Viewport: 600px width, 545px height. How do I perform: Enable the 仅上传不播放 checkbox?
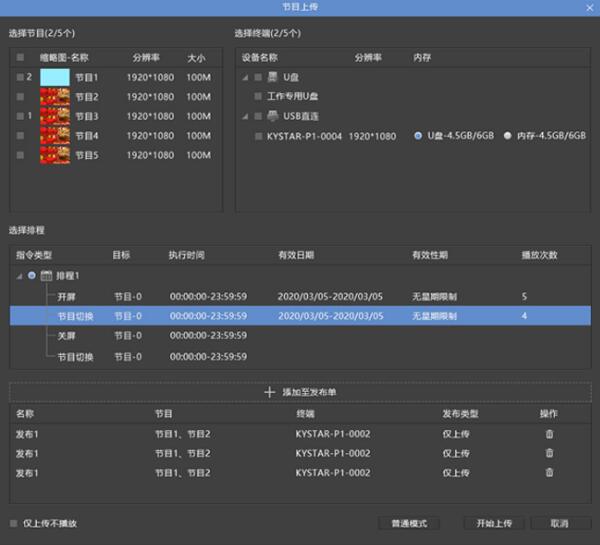click(x=14, y=523)
